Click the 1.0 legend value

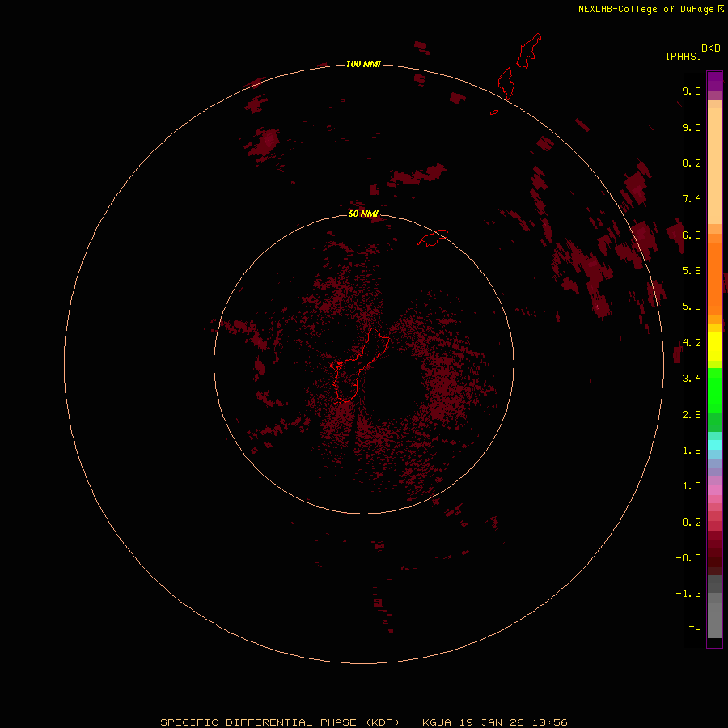pos(692,486)
